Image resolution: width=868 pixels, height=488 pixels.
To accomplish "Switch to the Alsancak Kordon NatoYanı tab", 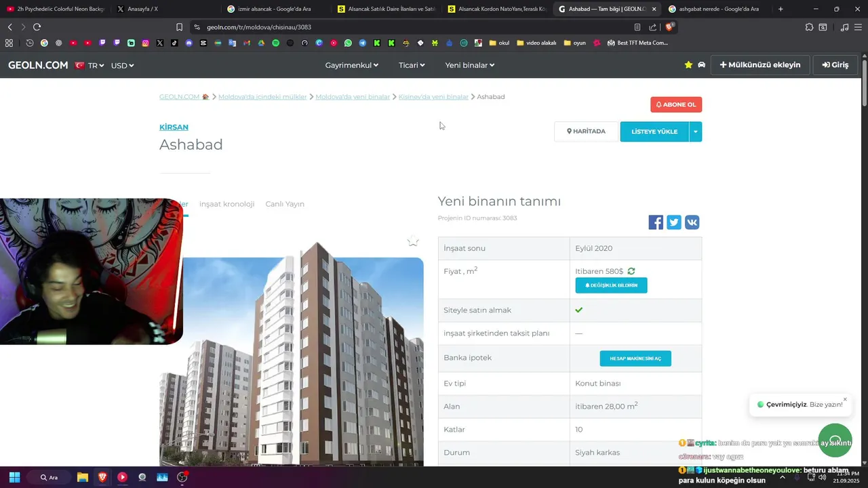I will 497,9.
